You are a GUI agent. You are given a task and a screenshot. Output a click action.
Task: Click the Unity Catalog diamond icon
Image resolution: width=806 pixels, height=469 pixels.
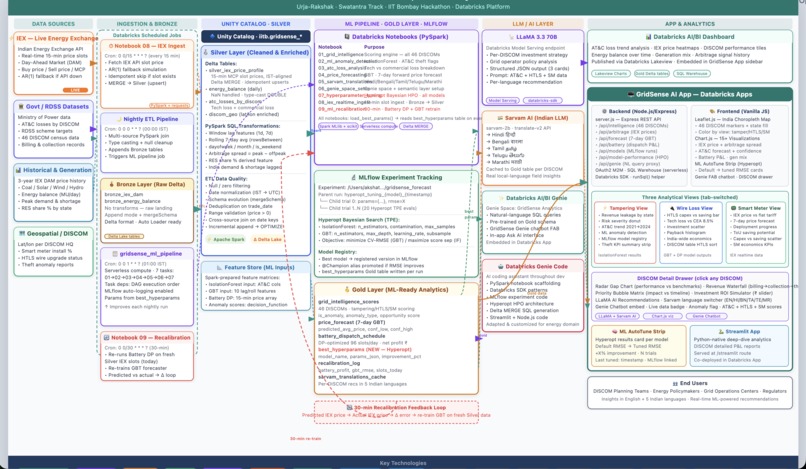pos(212,37)
